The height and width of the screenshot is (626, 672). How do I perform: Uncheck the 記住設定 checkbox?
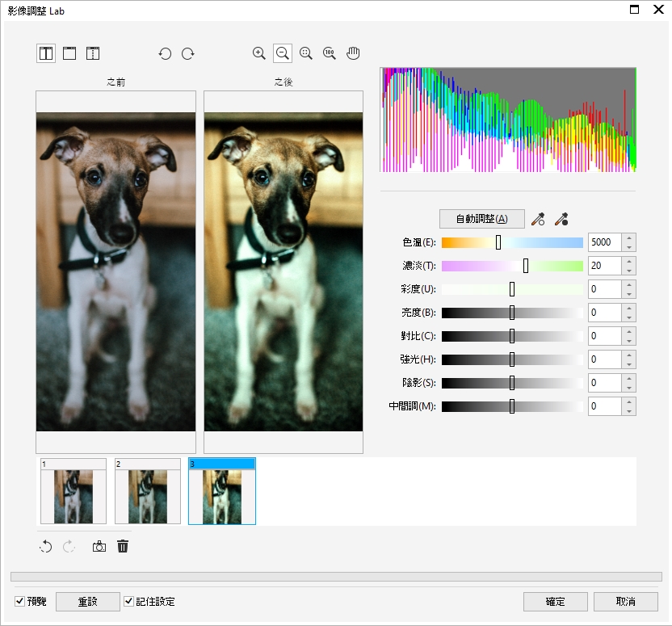(128, 602)
